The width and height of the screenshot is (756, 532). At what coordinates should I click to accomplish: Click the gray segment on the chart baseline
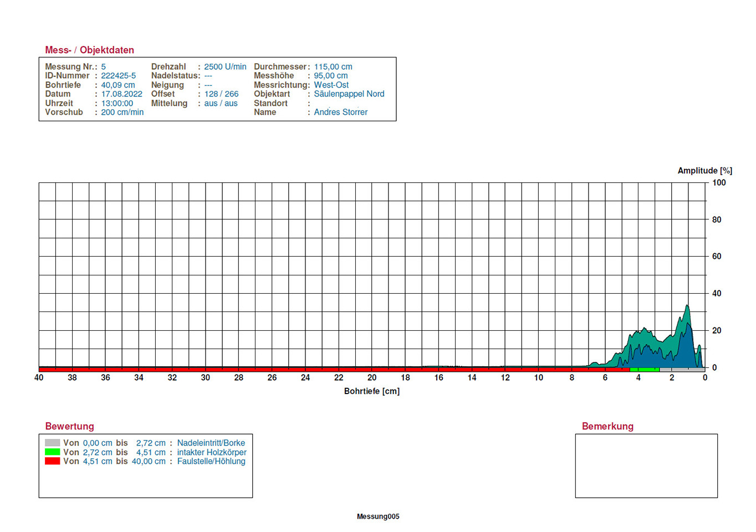(682, 369)
